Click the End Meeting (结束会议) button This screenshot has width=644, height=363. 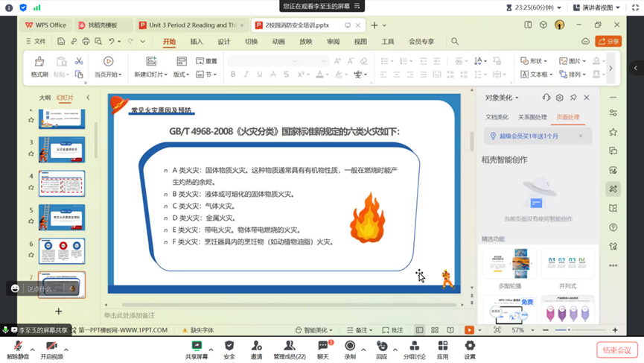tap(616, 350)
